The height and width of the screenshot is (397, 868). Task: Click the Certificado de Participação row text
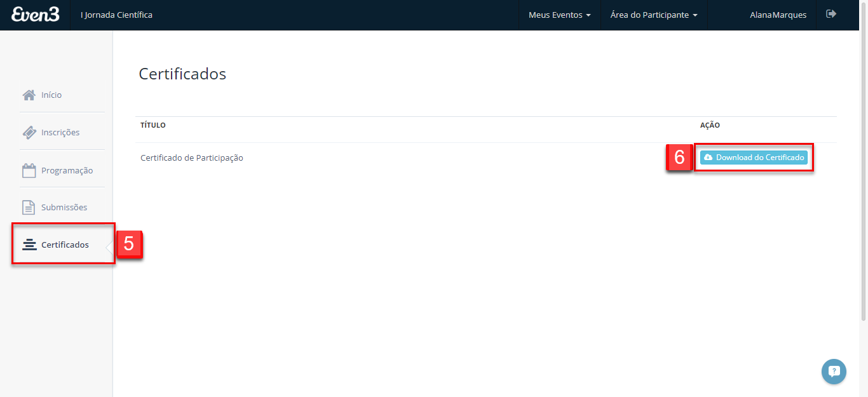coord(192,158)
